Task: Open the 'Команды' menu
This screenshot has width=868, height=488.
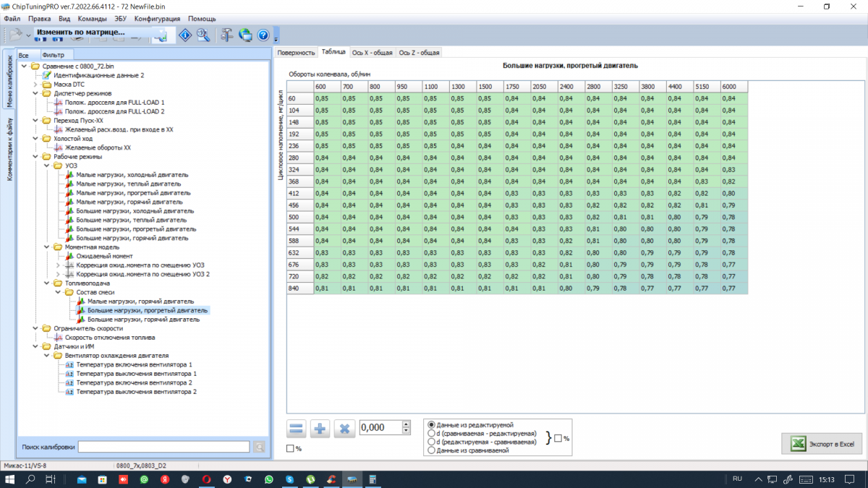Action: coord(92,18)
